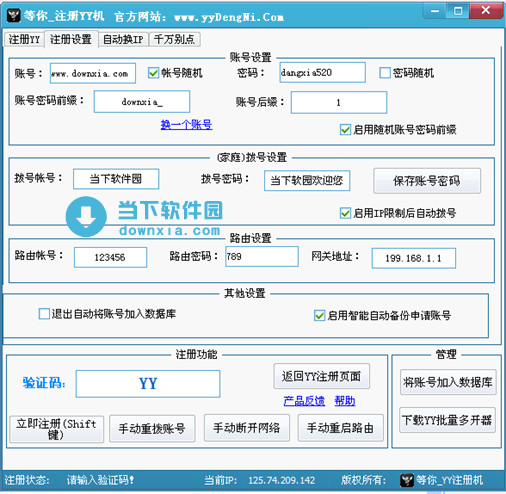Click the 路由密码 field showing 789
Viewport: 506px width, 494px height.
point(262,256)
